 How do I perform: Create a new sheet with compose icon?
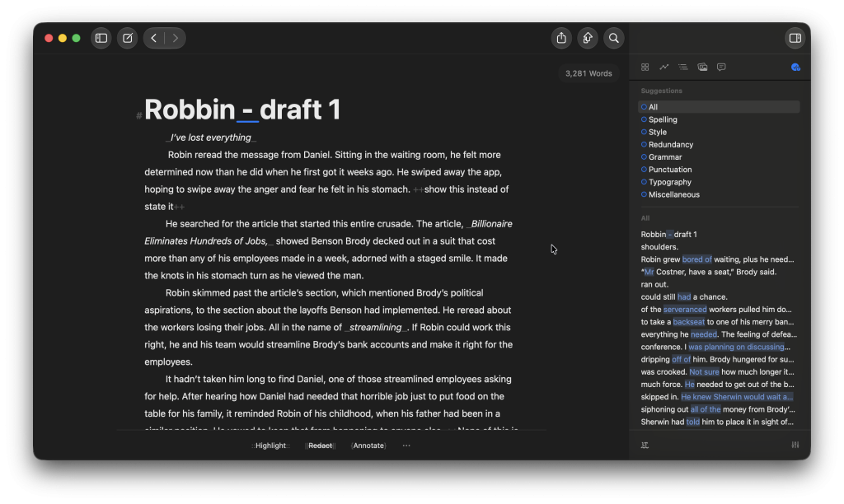tap(128, 38)
